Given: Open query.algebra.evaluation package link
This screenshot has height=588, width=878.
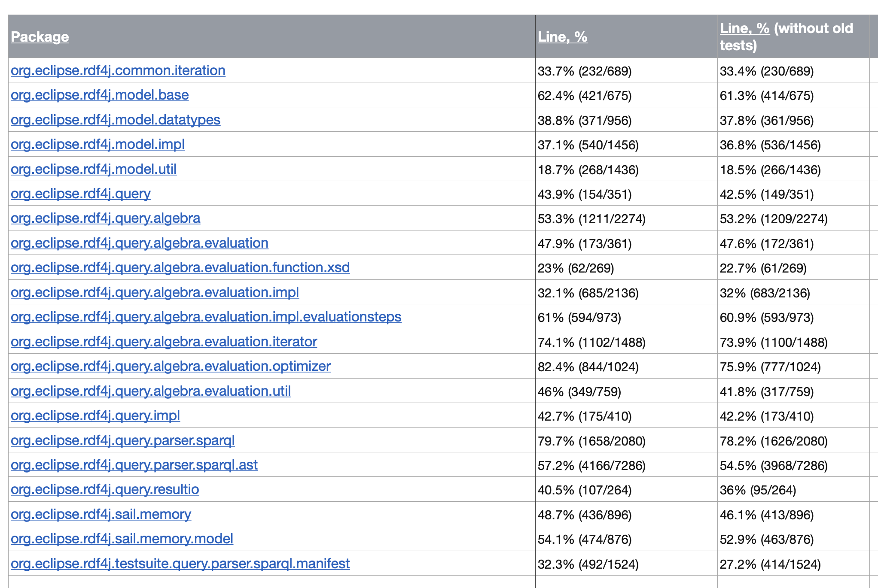Looking at the screenshot, I should point(139,243).
